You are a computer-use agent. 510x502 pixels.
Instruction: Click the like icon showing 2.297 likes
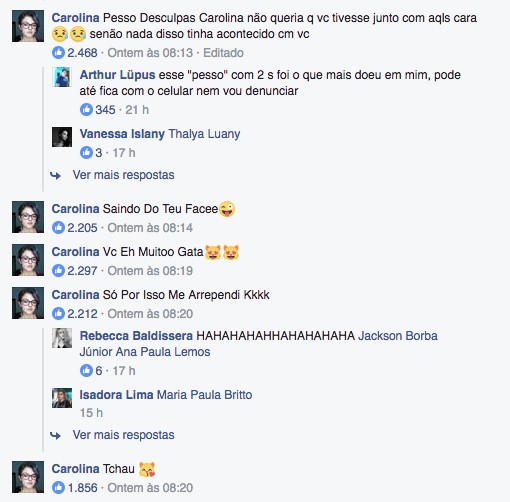click(58, 271)
